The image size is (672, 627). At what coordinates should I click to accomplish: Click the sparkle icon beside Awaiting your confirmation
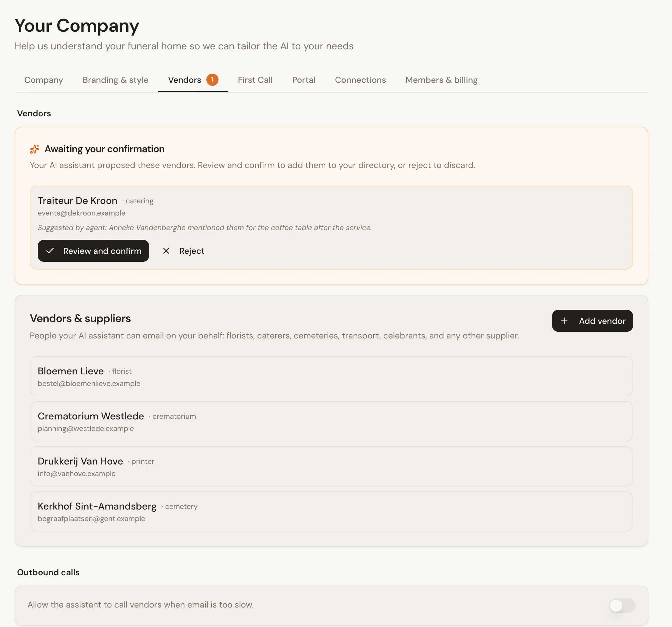click(35, 149)
